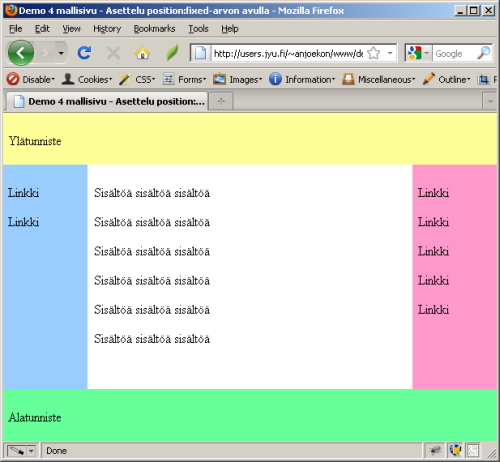This screenshot has height=462, width=500.
Task: Open the list all tabs dropdown
Action: pyautogui.click(x=490, y=101)
